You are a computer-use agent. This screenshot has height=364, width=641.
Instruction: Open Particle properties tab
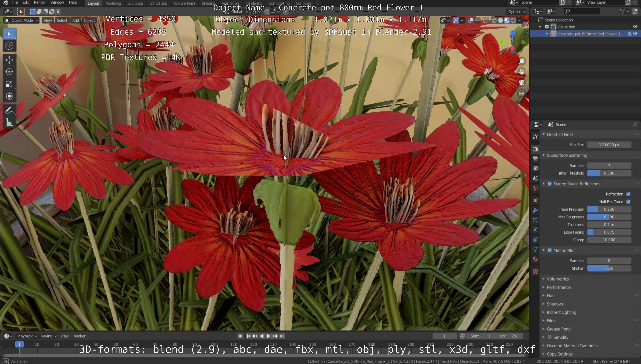click(535, 220)
